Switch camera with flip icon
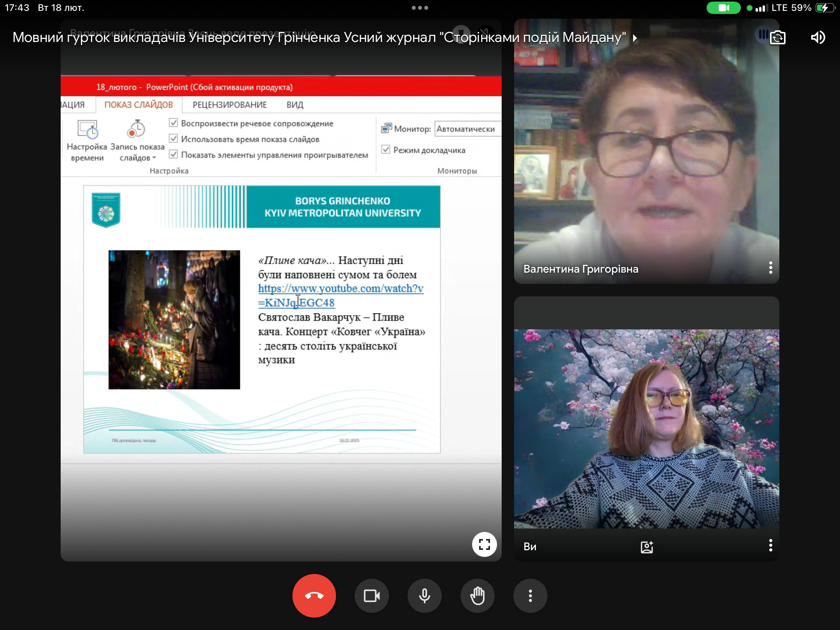Screen dimensions: 840x630 [x=777, y=37]
